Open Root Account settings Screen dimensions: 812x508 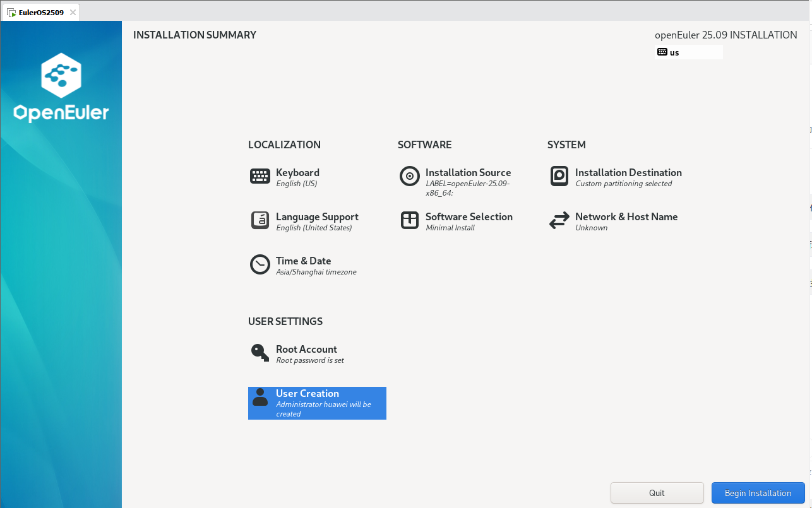point(306,349)
